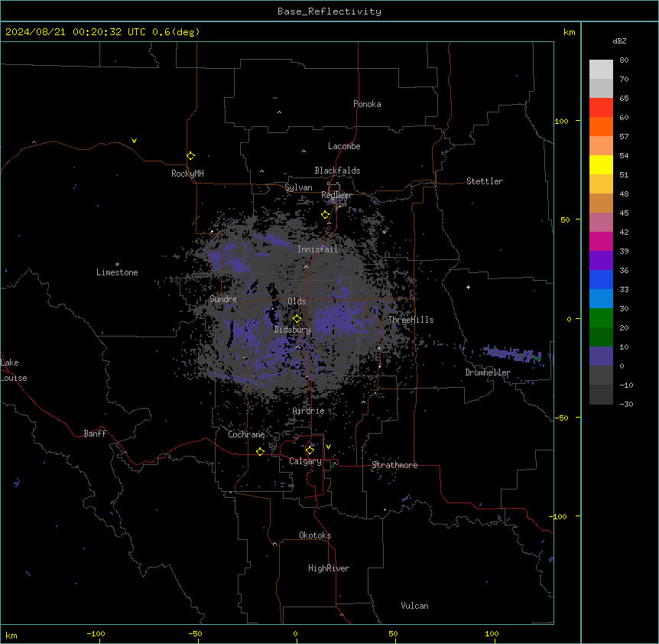The image size is (659, 644).
Task: Click the Calgary label
Action: (x=306, y=461)
